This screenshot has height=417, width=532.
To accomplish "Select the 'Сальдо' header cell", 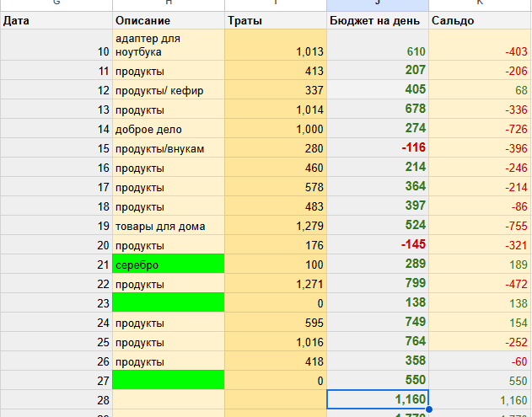I will coord(480,20).
